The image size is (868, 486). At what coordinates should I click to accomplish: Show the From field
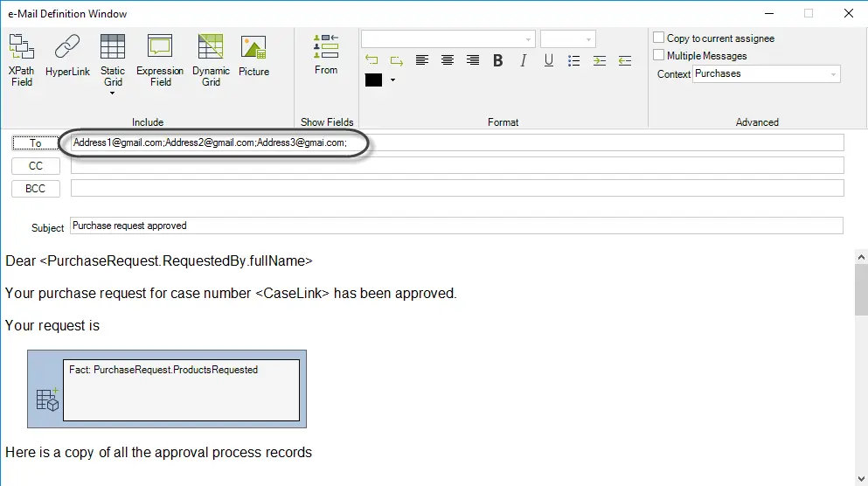point(326,54)
